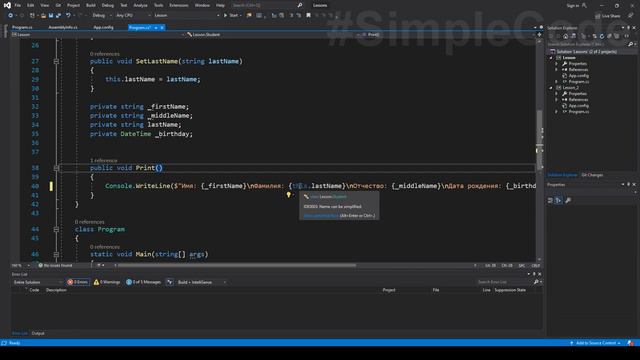Switch to the App.config tab
Screen dimensions: 640x360
[103, 27]
